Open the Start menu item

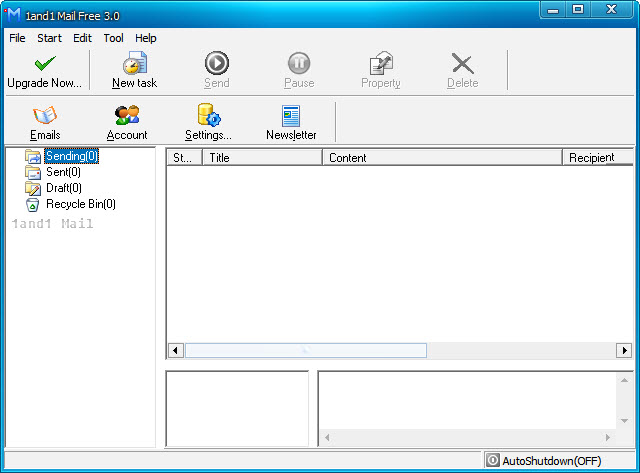49,38
